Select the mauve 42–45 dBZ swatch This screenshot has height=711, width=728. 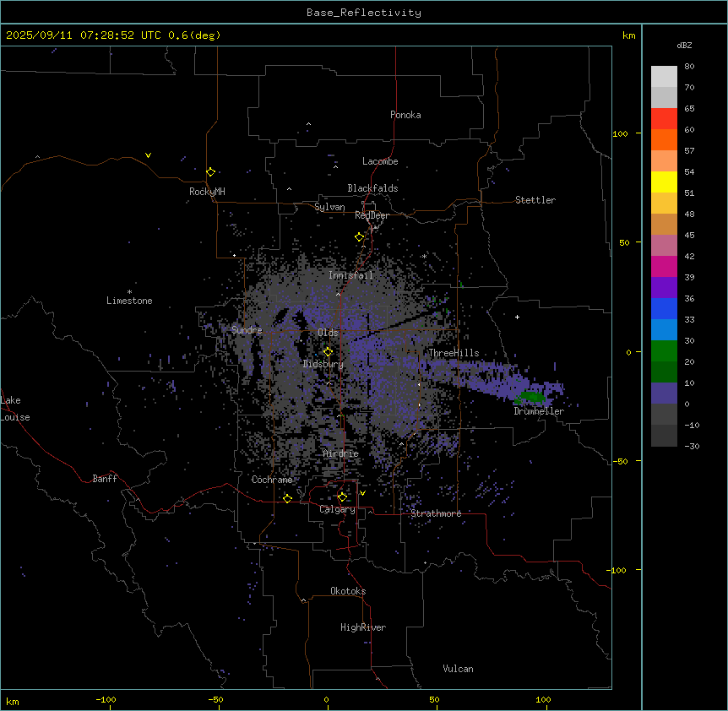click(x=664, y=246)
